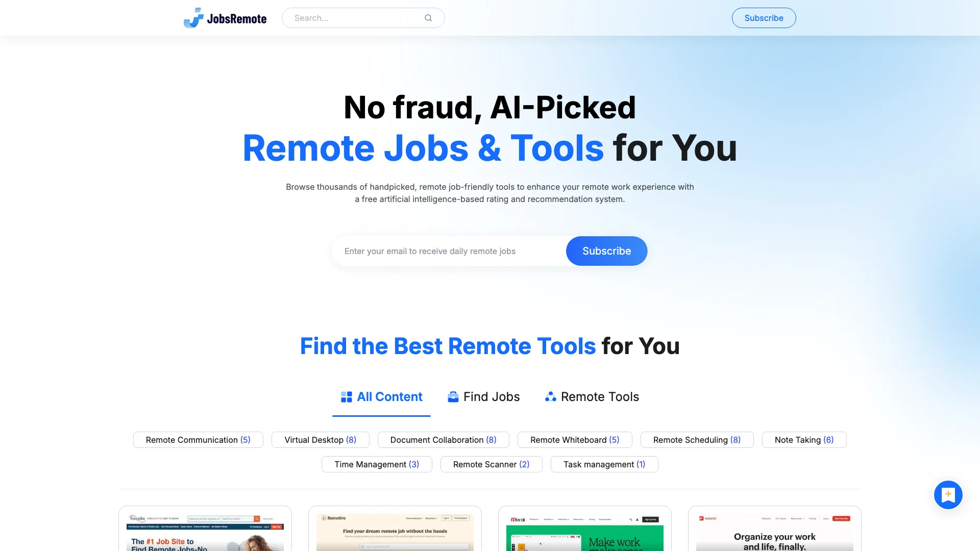Click the JobsRemote logo icon

(194, 17)
